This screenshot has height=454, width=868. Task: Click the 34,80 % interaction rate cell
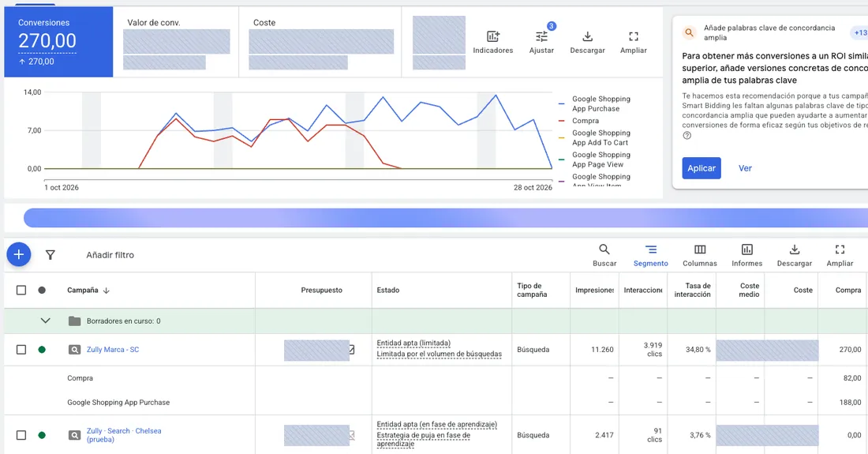coord(698,350)
